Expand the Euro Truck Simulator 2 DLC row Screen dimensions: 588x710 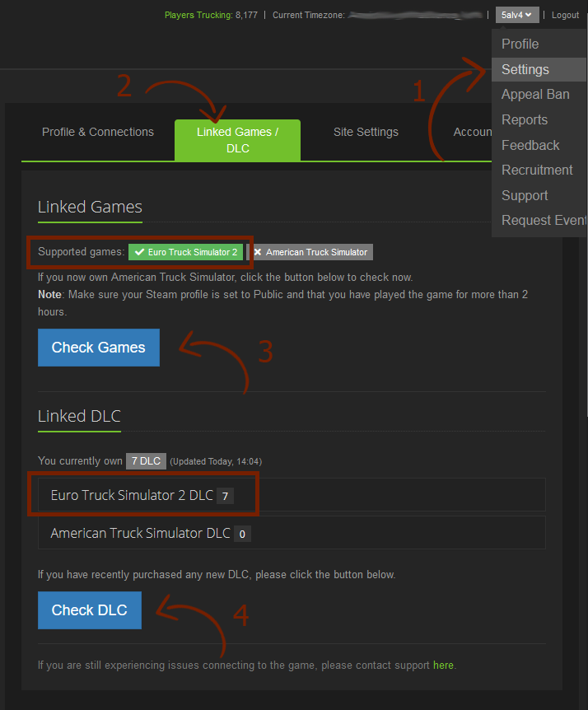(292, 495)
